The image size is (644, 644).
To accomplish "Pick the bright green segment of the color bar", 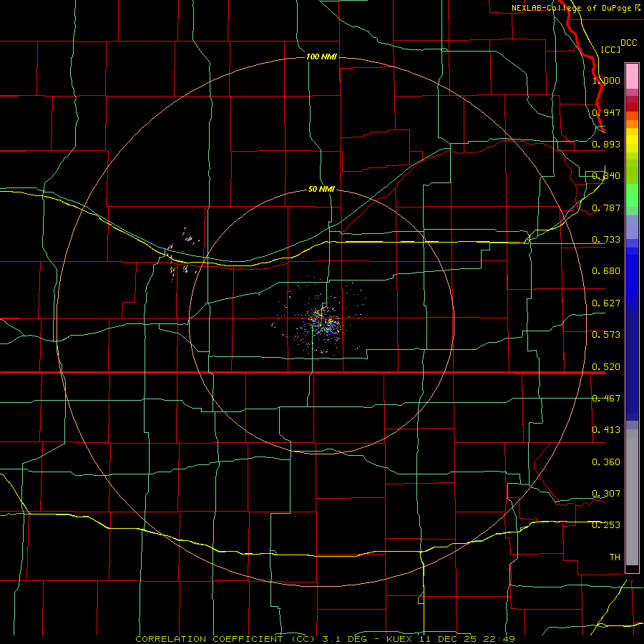I will point(632,195).
